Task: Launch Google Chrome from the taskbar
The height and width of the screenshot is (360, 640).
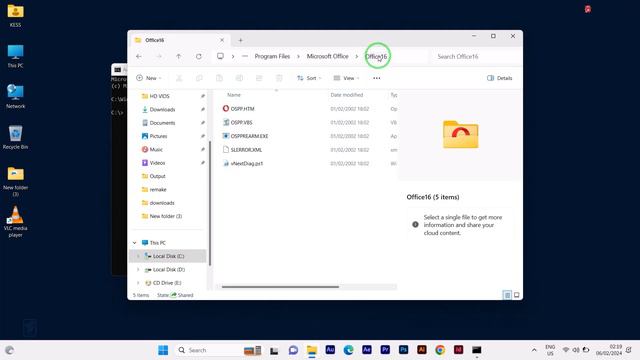Action: 440,350
